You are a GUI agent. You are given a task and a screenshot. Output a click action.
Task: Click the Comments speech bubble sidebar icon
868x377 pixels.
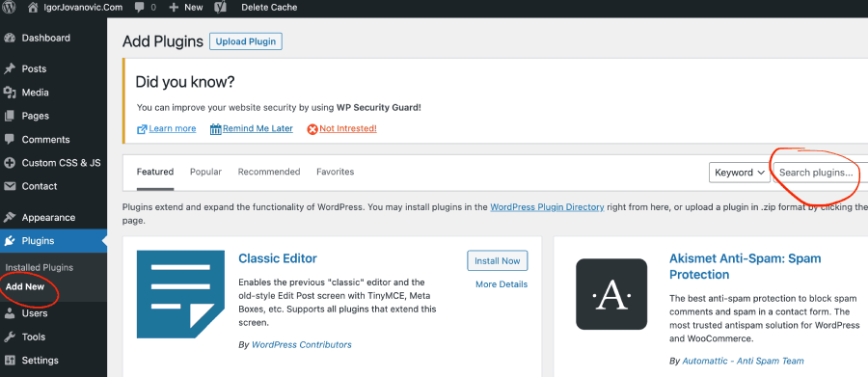10,140
